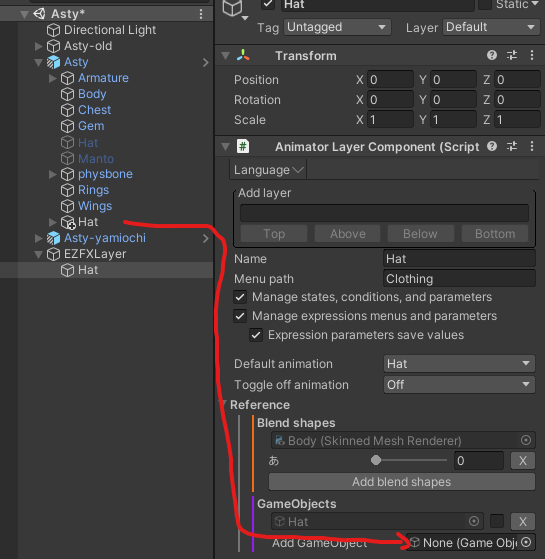Viewport: 545px width, 559px height.
Task: Open Animator Layer Component options menu
Action: 532,146
